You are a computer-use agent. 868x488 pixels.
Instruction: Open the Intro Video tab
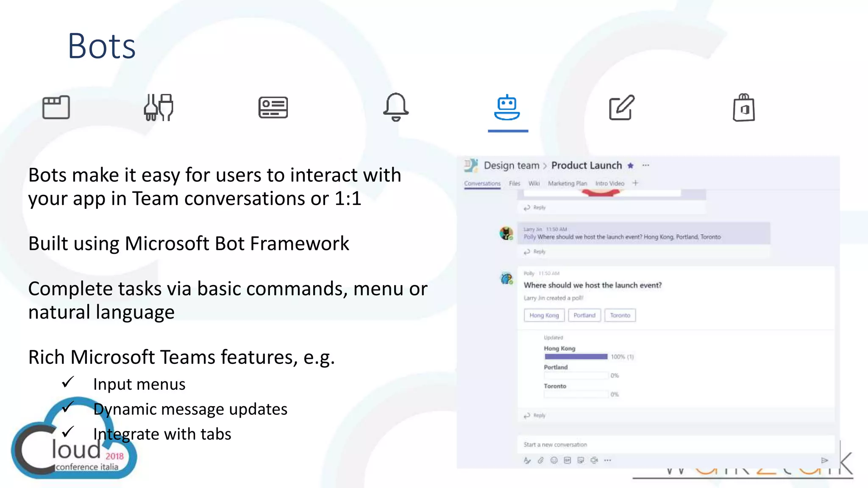click(610, 183)
